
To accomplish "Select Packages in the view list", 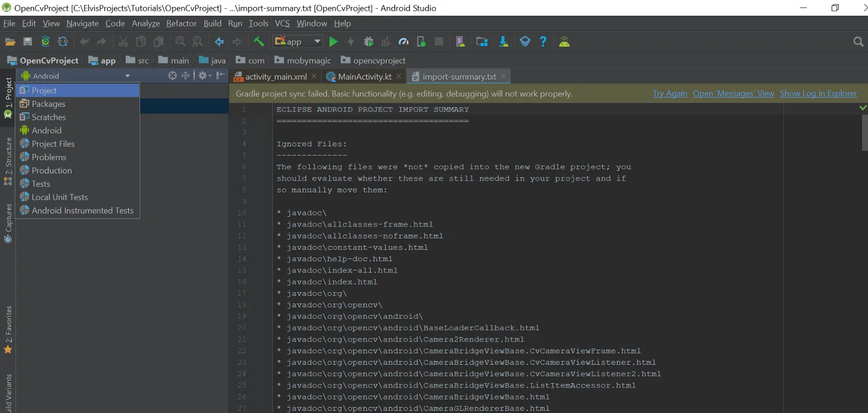I will tap(78, 104).
